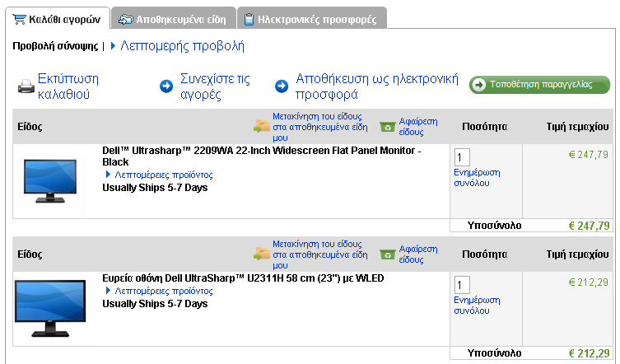Click the shopping cart icon on Καλάθι αγορών tab
This screenshot has width=620, height=364.
point(20,19)
